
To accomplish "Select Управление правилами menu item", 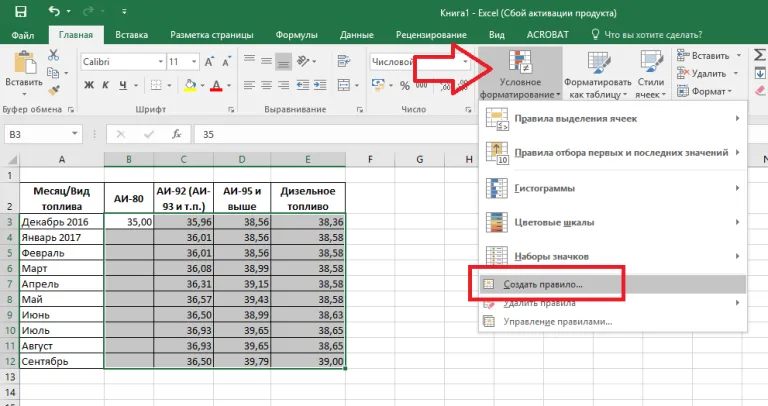I will pos(613,322).
